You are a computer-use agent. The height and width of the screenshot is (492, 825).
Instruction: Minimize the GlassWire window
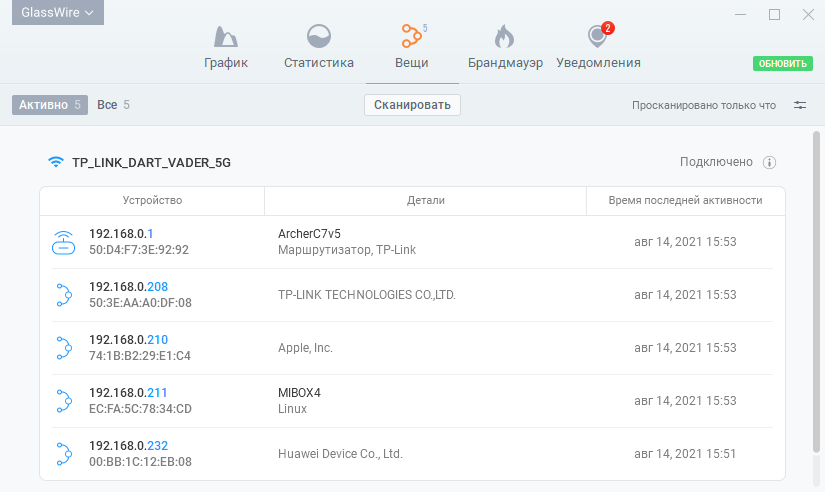(x=741, y=14)
